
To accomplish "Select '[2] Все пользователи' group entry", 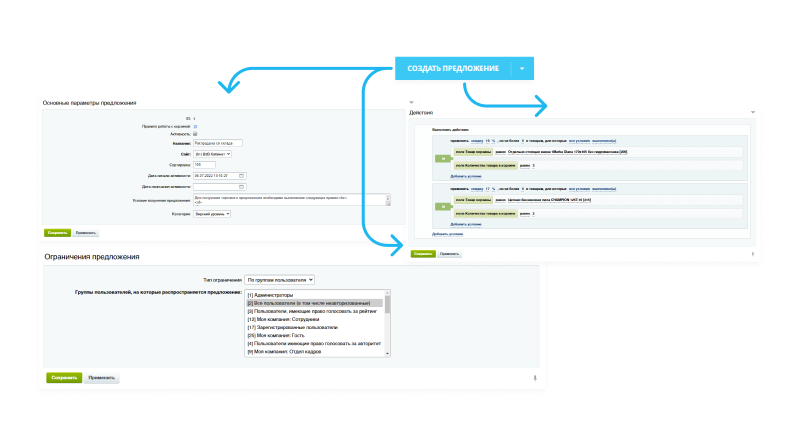I will [x=315, y=303].
